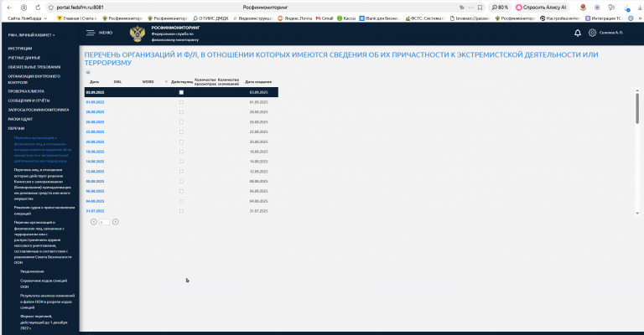Image resolution: width=644 pixels, height=335 pixels.
Task: Open notifications bell icon
Action: (578, 33)
